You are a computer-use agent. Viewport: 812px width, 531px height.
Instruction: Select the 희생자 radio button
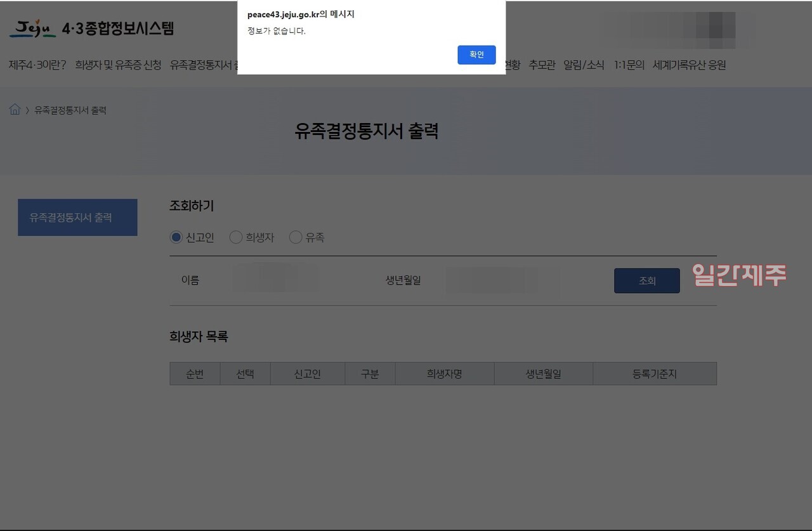coord(235,237)
